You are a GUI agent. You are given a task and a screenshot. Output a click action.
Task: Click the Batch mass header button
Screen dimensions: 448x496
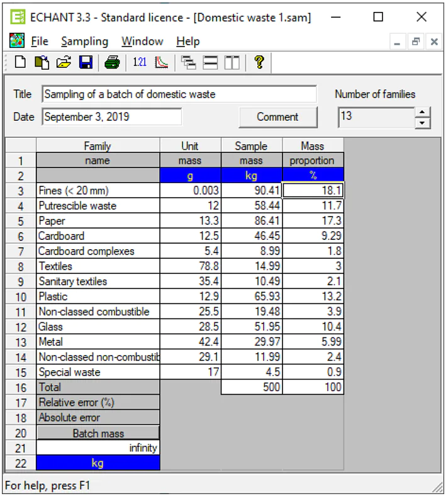[98, 433]
